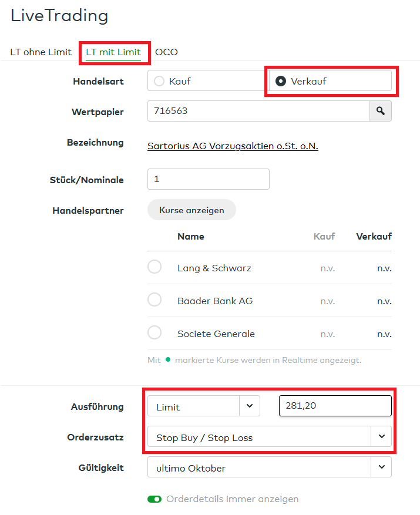Switch to the LT ohne Limit tab
This screenshot has height=515, width=420.
pos(41,52)
